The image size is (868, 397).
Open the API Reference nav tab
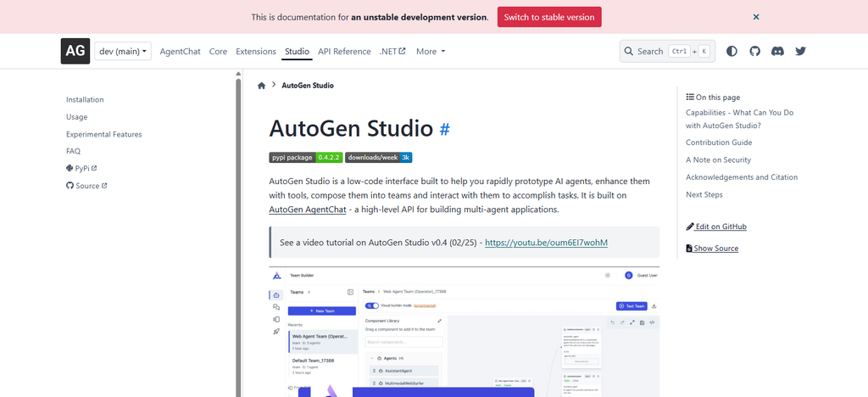coord(344,51)
